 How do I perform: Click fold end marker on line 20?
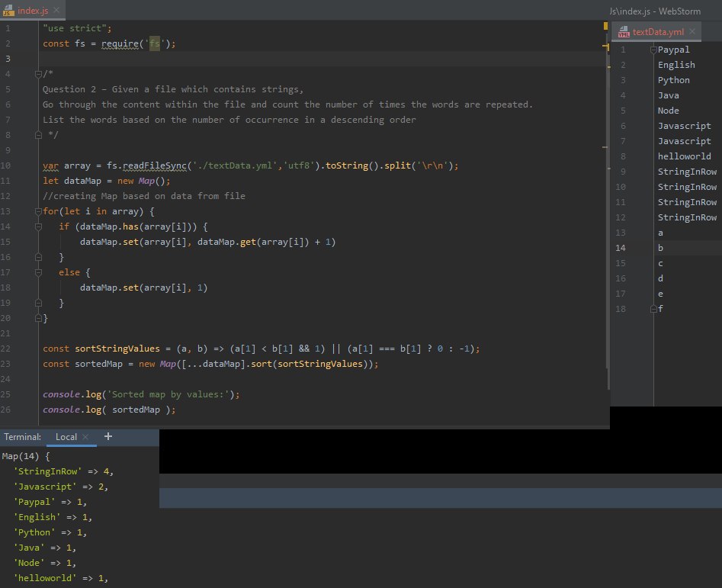coord(38,318)
